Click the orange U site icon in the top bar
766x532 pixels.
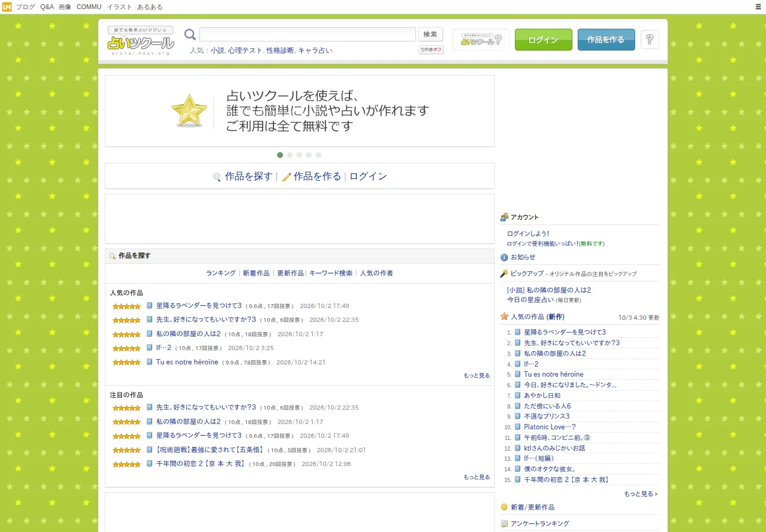(7, 7)
